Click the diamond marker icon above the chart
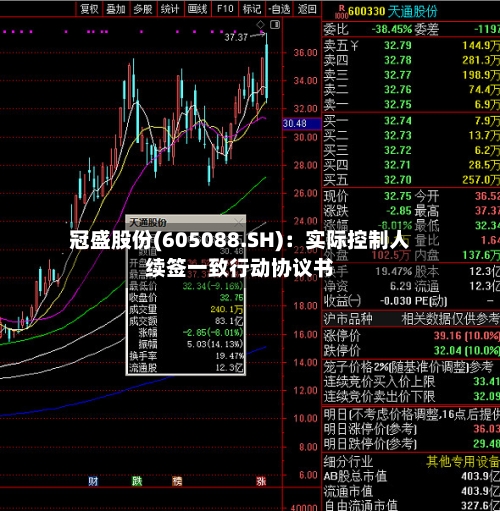Image resolution: width=500 pixels, height=511 pixels. click(x=260, y=24)
